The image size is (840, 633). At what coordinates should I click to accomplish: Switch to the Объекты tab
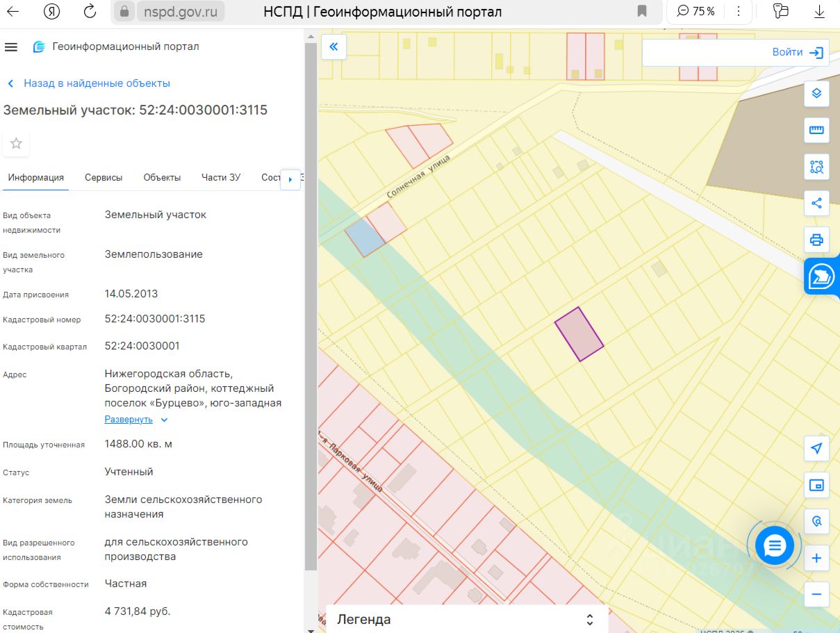(162, 177)
